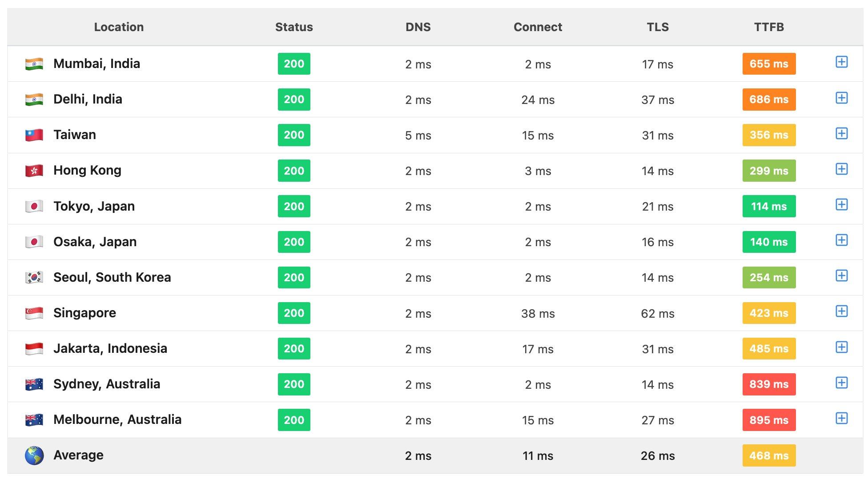Viewport: 868px width, 479px height.
Task: Click the plus icon for Taiwan
Action: 841,133
